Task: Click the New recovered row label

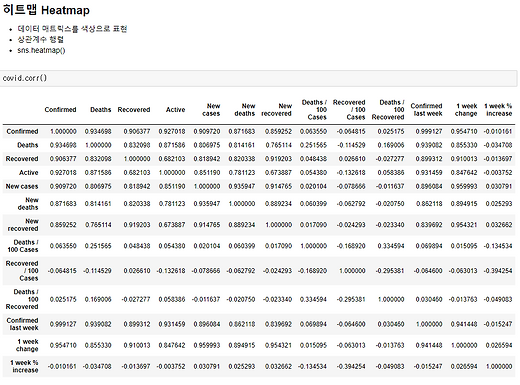Action: [23, 225]
